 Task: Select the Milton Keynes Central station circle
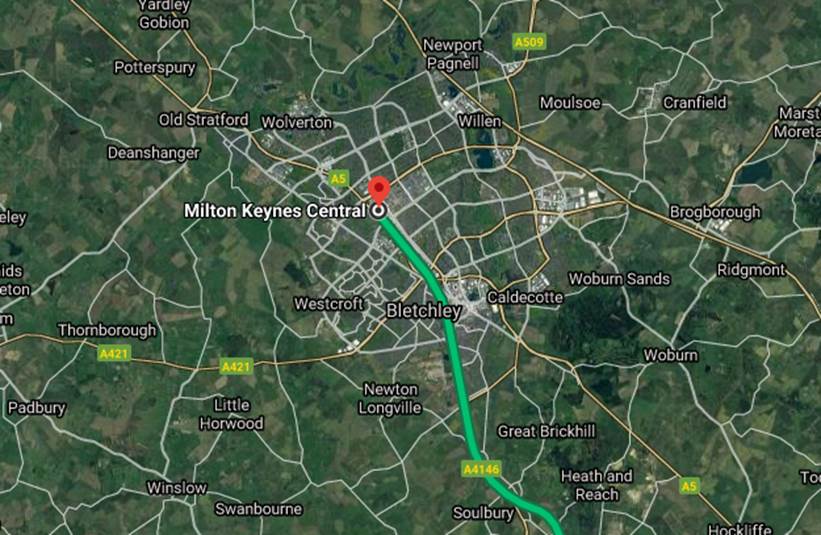click(x=379, y=211)
